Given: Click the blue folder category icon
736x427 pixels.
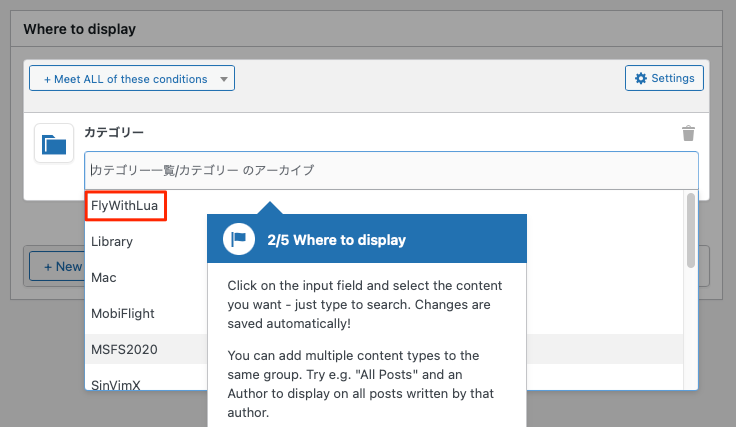Looking at the screenshot, I should point(54,144).
